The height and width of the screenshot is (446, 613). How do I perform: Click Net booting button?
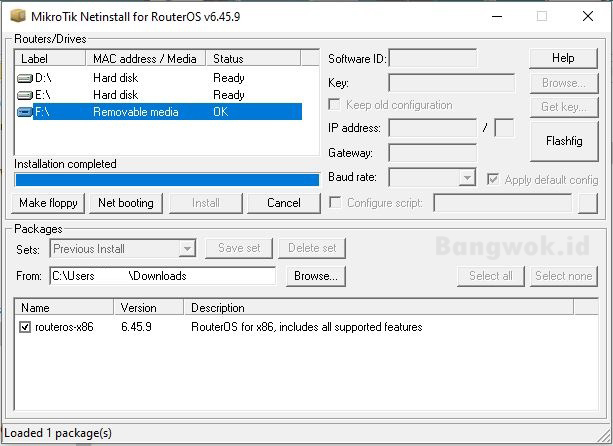(x=126, y=203)
